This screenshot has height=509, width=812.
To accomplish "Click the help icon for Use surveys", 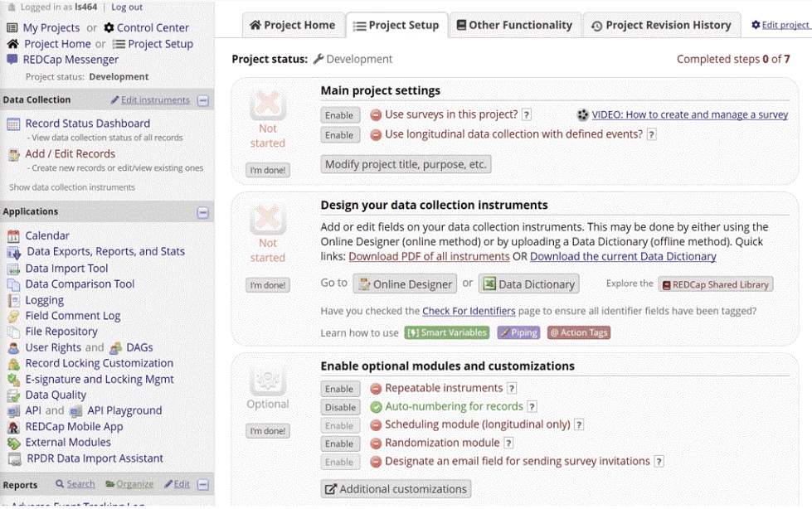I will pos(526,114).
